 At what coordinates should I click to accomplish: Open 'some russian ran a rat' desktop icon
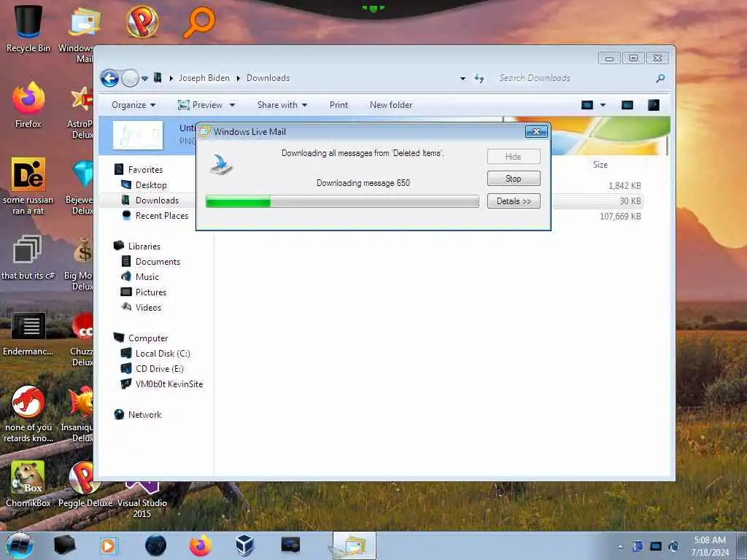pos(28,186)
